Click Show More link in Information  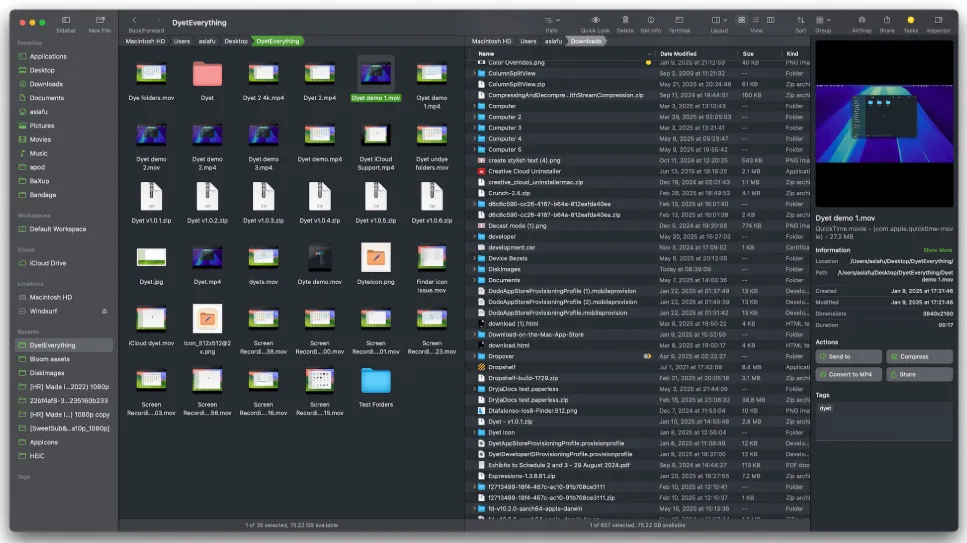pyautogui.click(x=937, y=251)
